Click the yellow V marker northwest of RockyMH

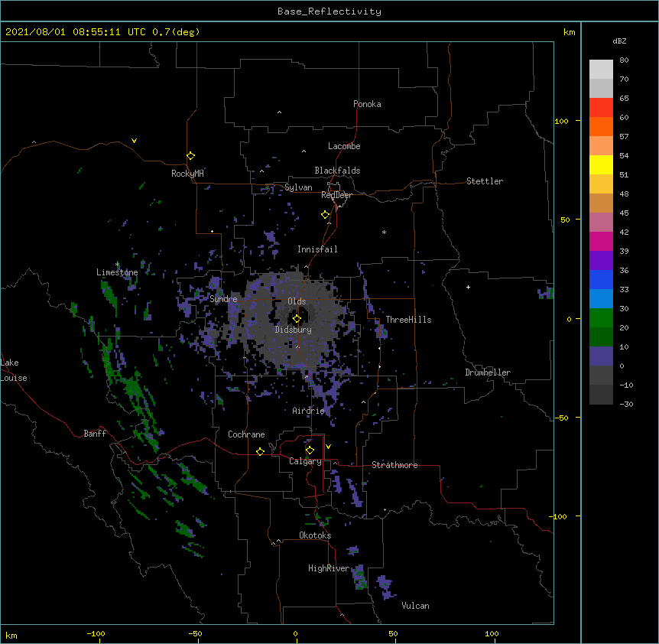[x=134, y=141]
